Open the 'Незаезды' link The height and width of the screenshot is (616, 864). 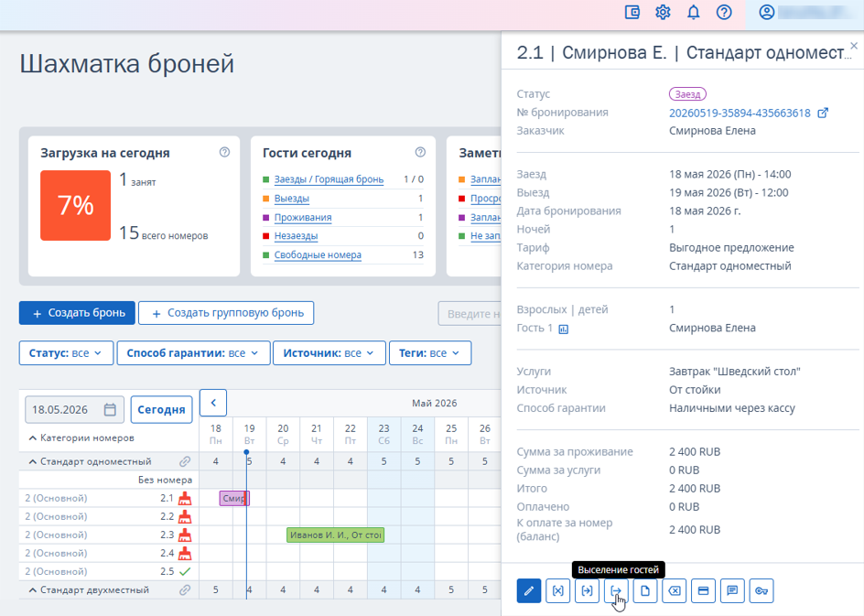tap(296, 236)
